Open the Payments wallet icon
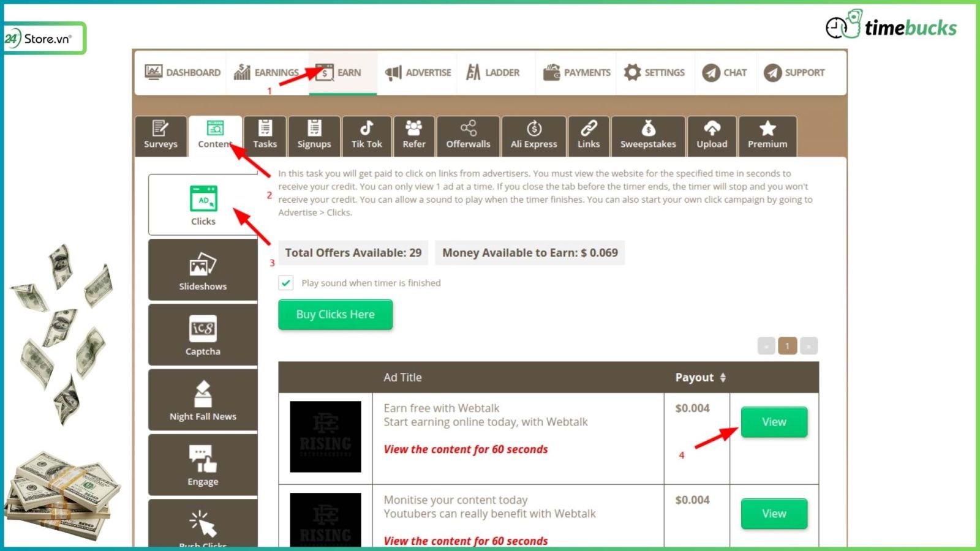This screenshot has height=551, width=980. (x=552, y=72)
